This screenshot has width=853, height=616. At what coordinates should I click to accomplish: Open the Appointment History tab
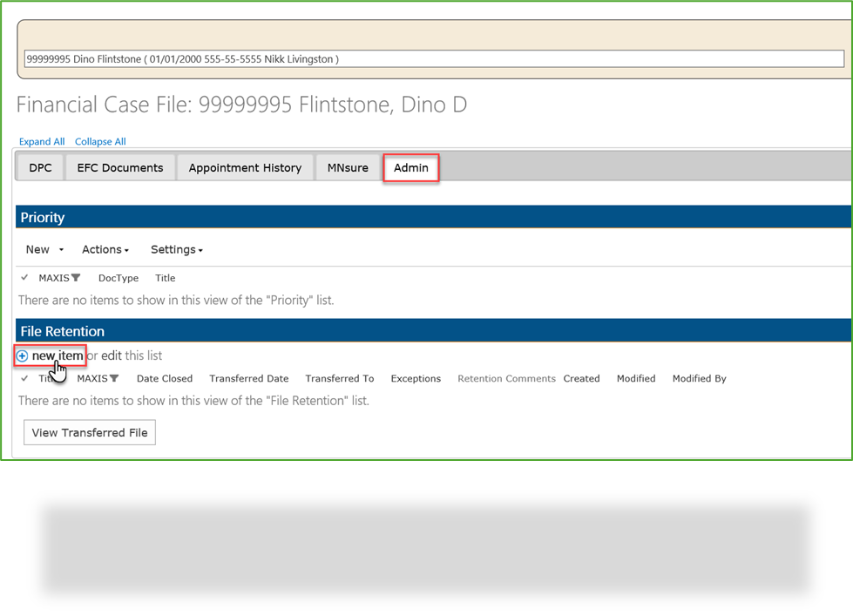[x=245, y=167]
